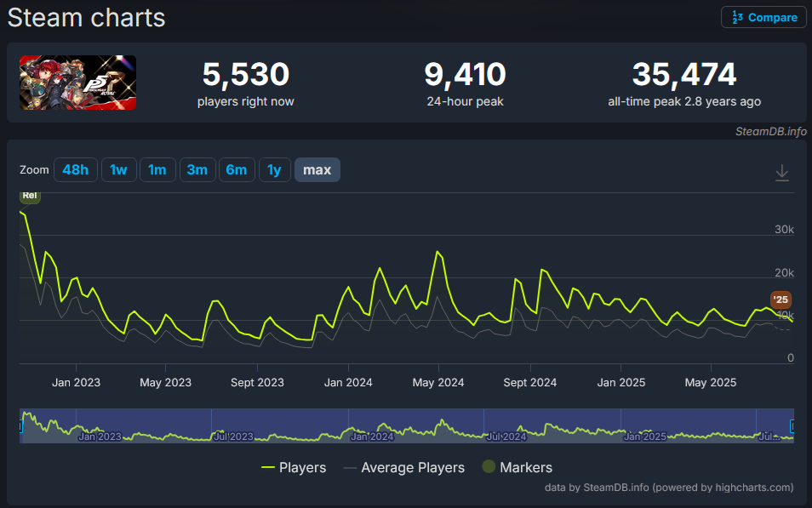Click the 35,474 all-time peak value
812x508 pixels.
tap(684, 74)
